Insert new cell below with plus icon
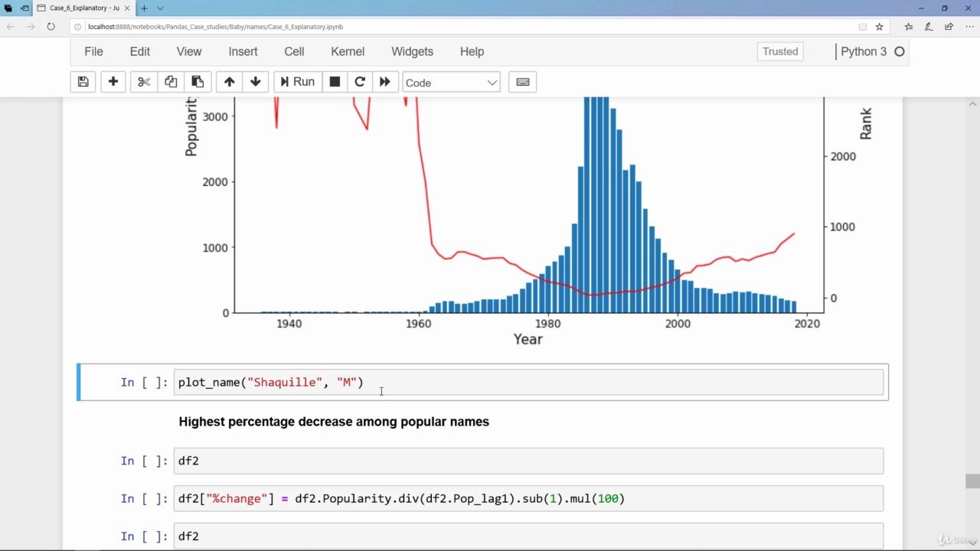 point(113,82)
